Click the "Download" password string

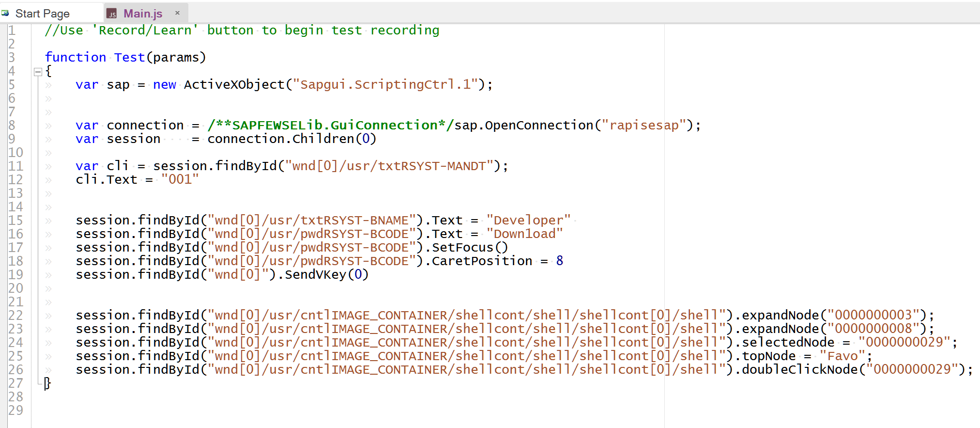coord(524,234)
